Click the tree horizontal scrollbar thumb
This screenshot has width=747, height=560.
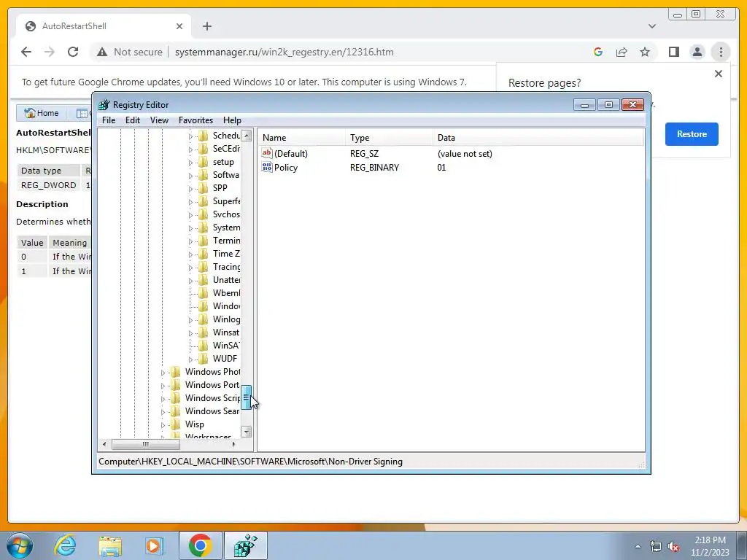point(146,444)
